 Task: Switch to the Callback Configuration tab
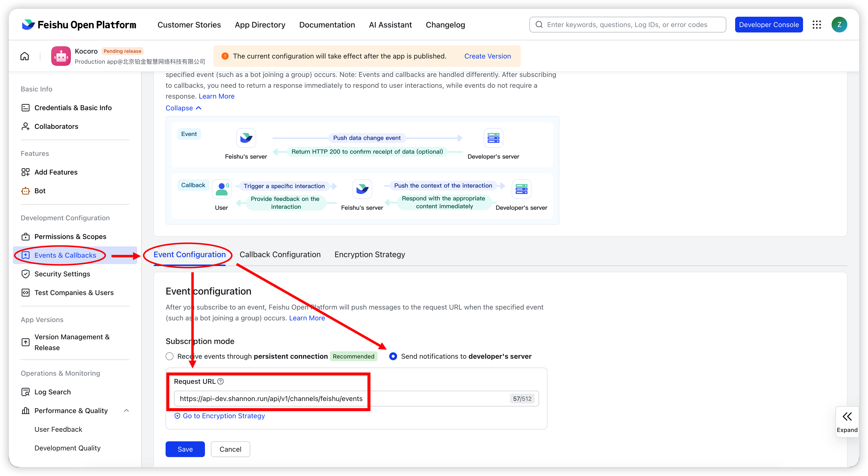[x=280, y=254]
